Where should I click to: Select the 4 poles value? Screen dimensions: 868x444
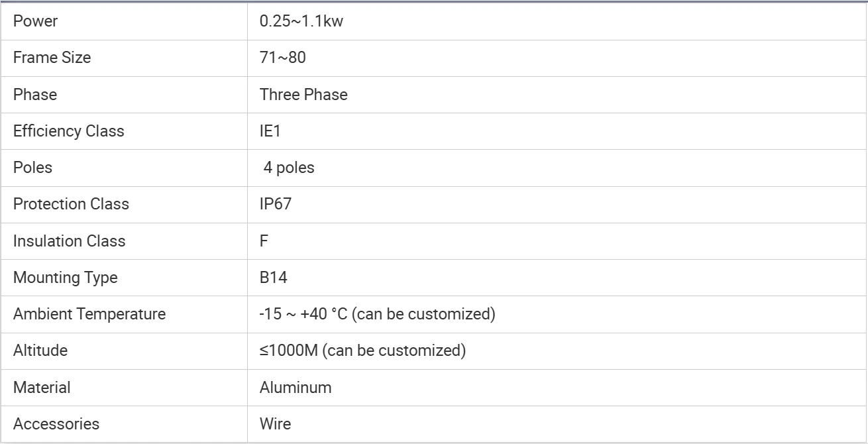(289, 168)
